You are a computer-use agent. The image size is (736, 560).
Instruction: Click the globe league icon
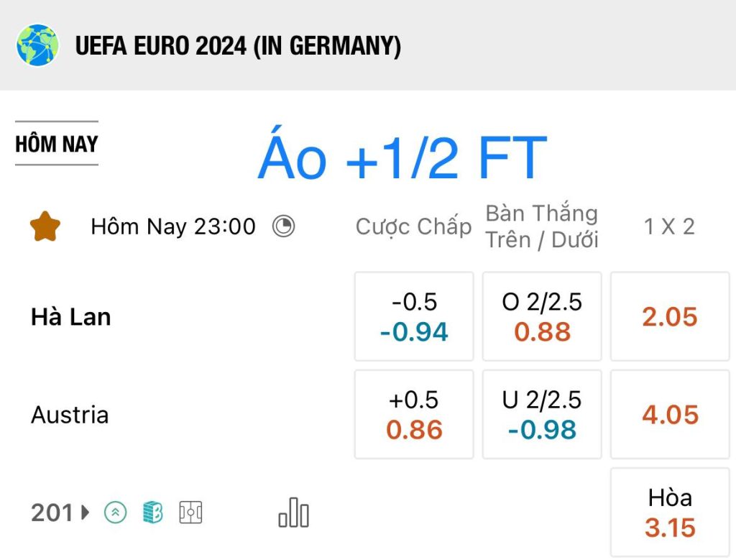click(37, 45)
